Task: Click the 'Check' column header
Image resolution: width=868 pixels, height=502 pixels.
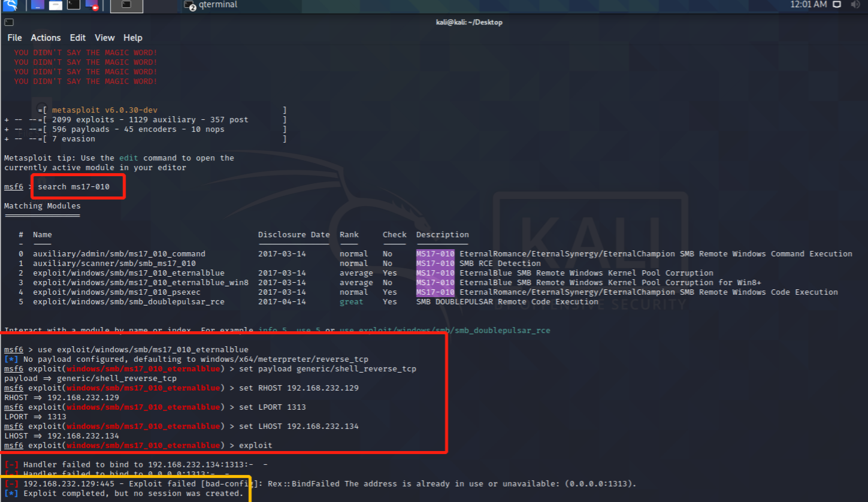Action: tap(395, 235)
